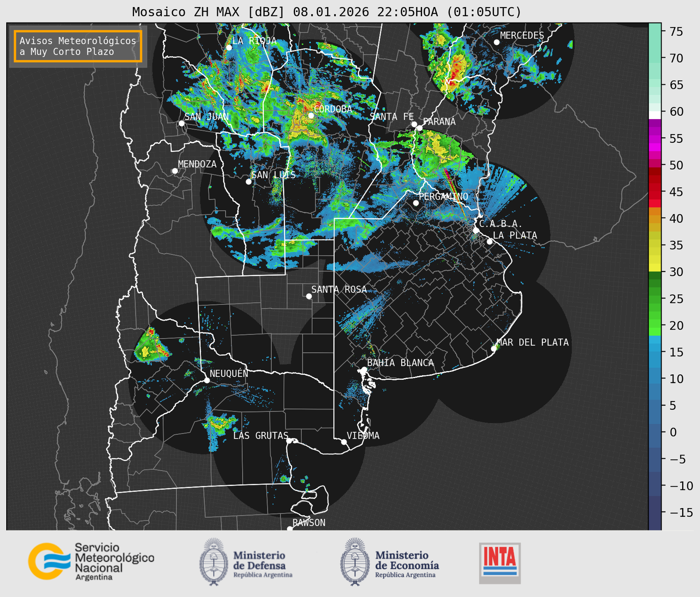
Task: Click the BAHÍA BLANCA label text
Action: 400,363
